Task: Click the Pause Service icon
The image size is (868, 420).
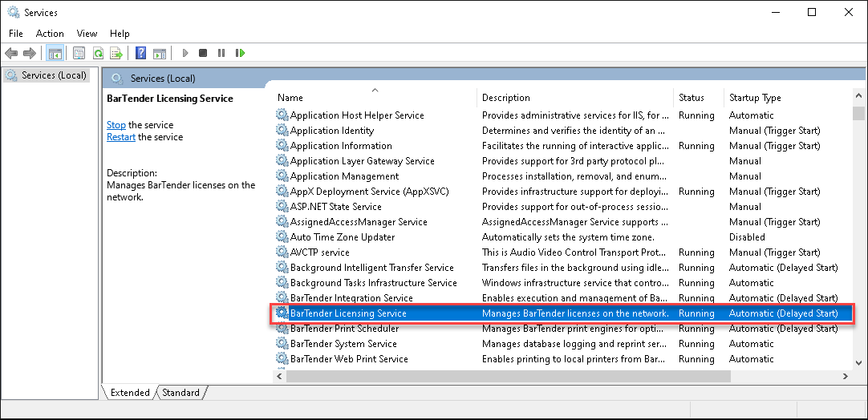Action: click(221, 53)
